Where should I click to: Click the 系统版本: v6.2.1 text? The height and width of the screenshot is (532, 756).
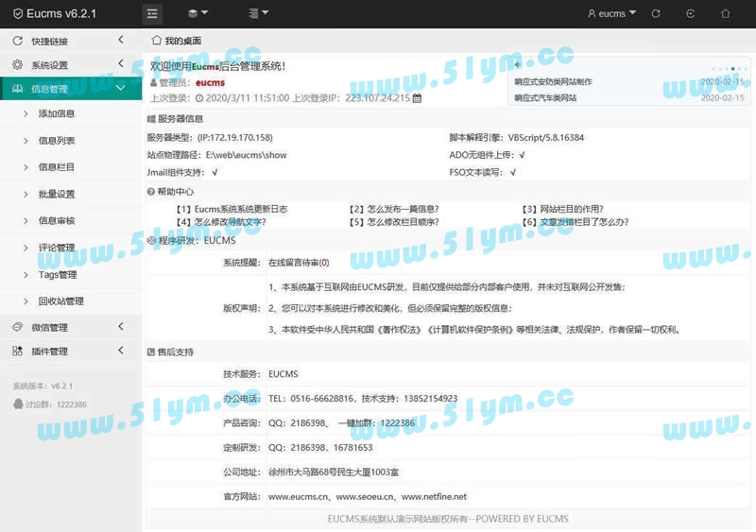(x=43, y=386)
